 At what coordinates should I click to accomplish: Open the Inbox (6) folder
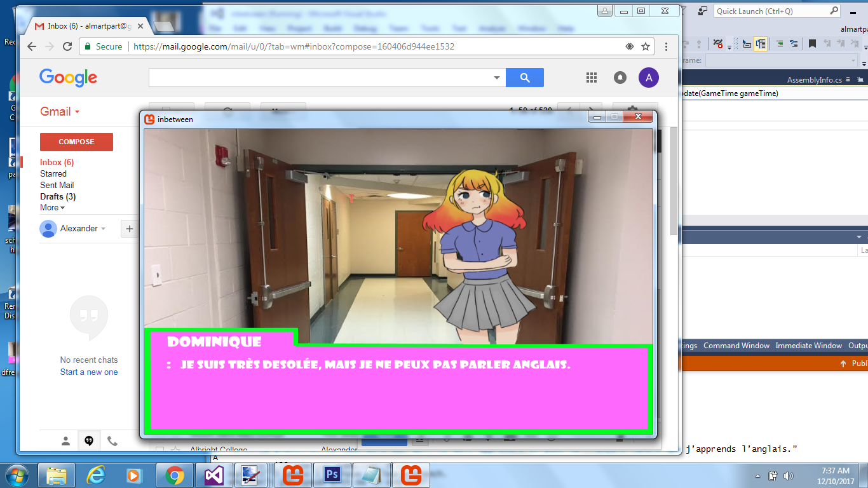click(x=57, y=162)
